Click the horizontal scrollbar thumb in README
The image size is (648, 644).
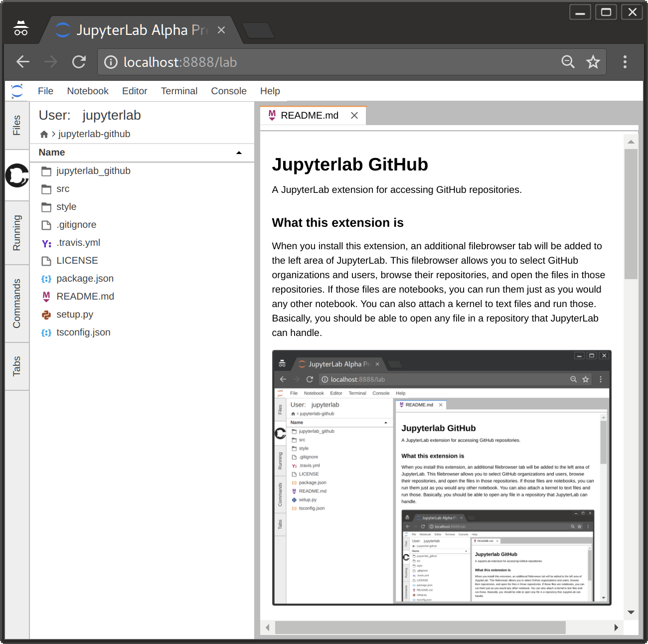pyautogui.click(x=420, y=628)
